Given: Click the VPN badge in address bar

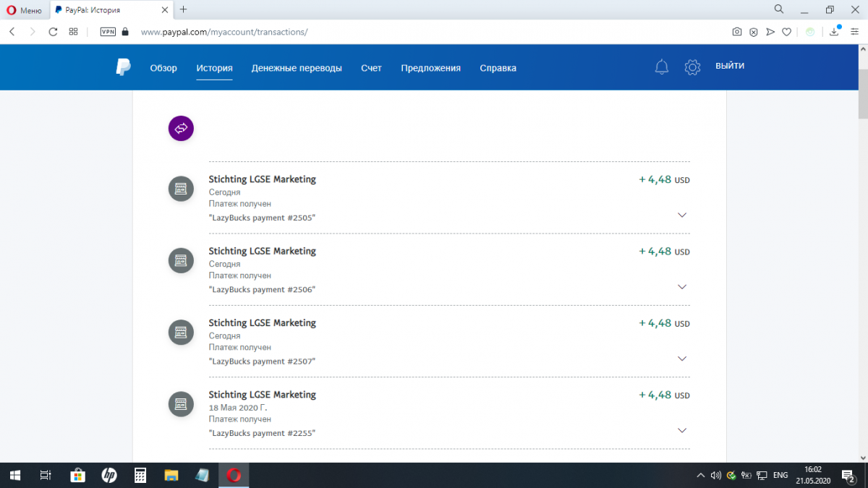Looking at the screenshot, I should coord(108,32).
